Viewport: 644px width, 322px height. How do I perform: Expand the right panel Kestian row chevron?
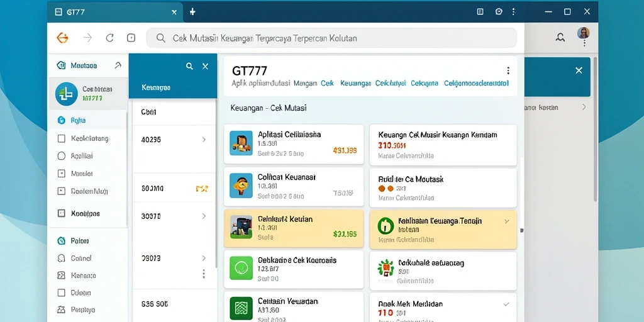584,108
